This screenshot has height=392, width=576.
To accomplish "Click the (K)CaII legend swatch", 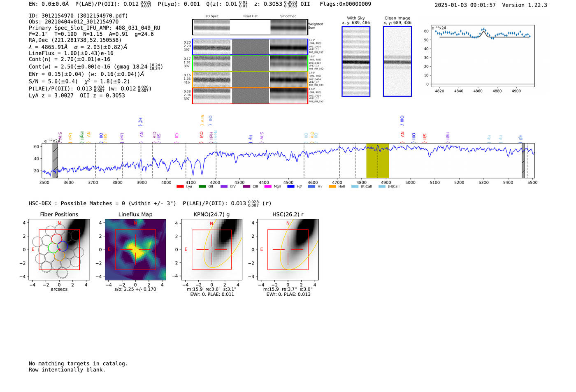I will tap(355, 187).
